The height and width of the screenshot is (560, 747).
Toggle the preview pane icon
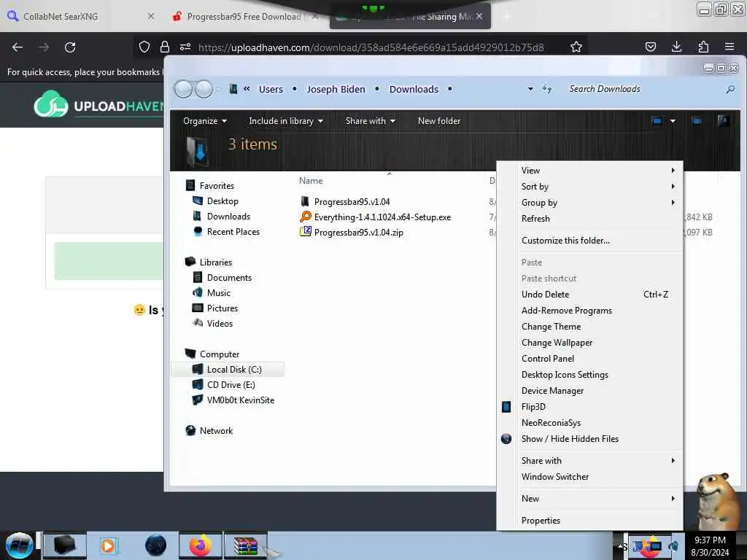(x=697, y=121)
